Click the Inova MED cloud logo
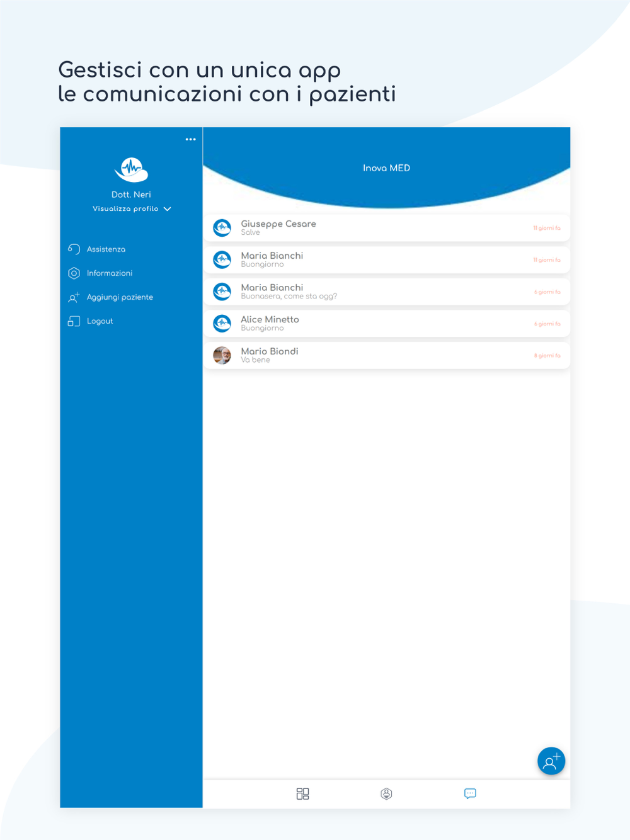Image resolution: width=630 pixels, height=840 pixels. pos(131,169)
